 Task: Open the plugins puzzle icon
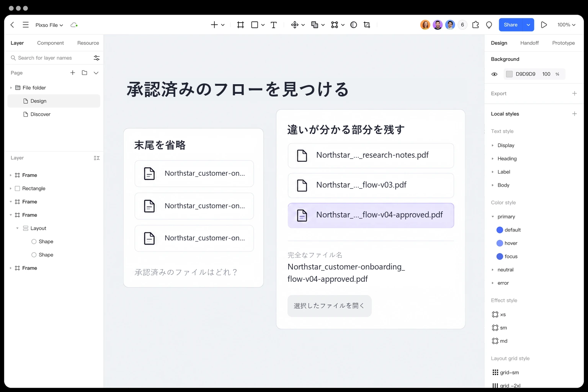point(475,25)
